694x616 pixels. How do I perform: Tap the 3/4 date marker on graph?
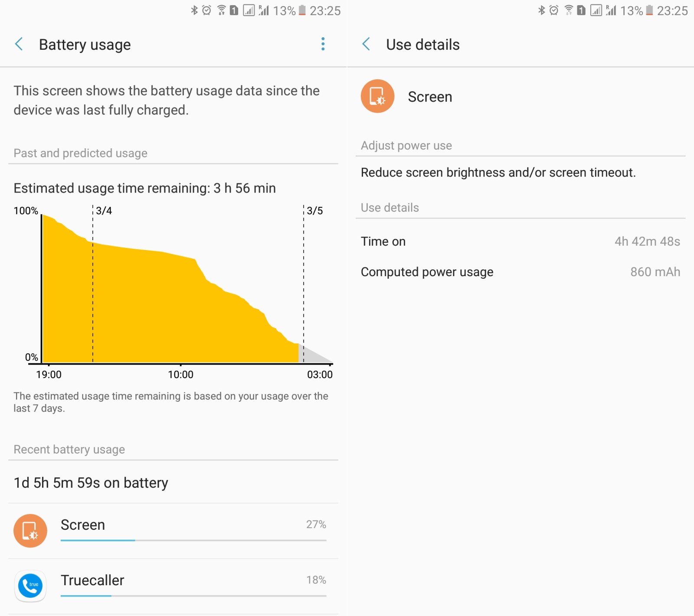coord(104,211)
